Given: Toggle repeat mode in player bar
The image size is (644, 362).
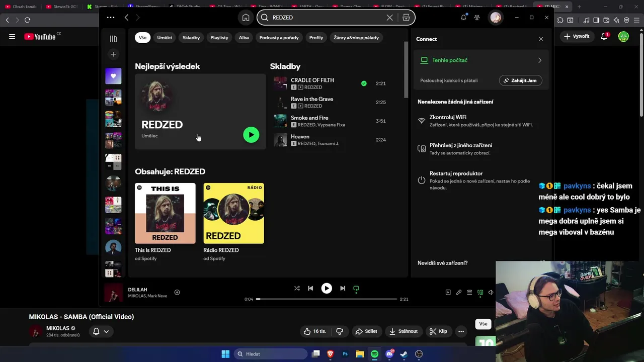Looking at the screenshot, I should click(x=356, y=289).
